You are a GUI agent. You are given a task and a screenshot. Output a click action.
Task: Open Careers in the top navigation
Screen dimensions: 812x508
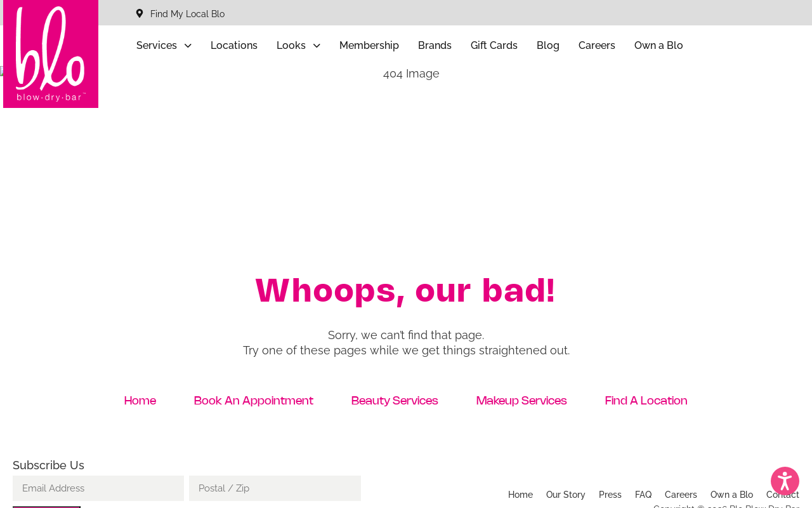pyautogui.click(x=597, y=46)
